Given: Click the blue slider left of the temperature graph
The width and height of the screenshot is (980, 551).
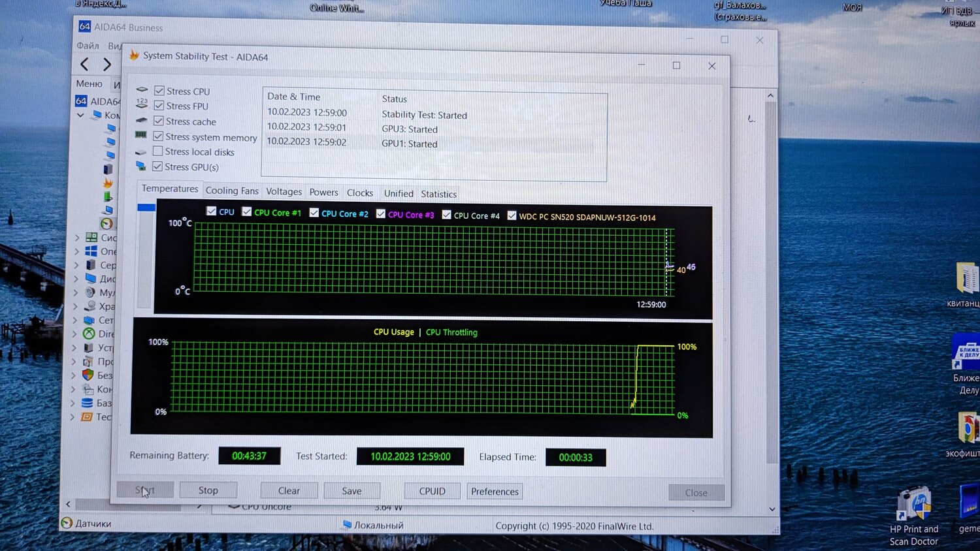Looking at the screenshot, I should [x=146, y=208].
